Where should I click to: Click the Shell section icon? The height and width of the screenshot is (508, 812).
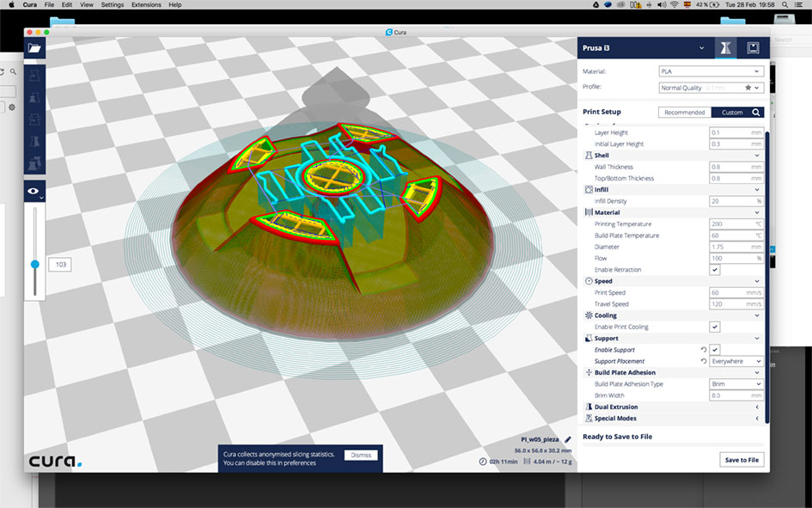point(589,156)
